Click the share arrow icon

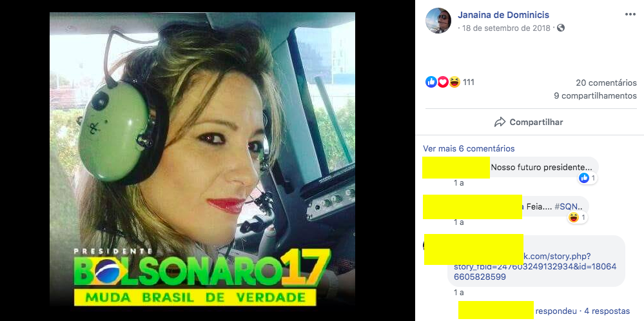(500, 122)
